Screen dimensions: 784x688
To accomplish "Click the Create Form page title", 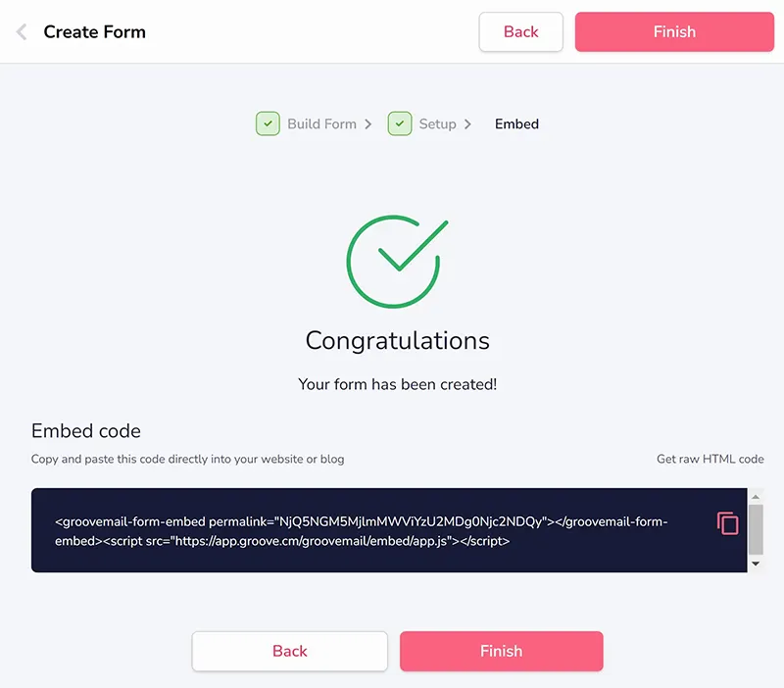I will (x=94, y=32).
